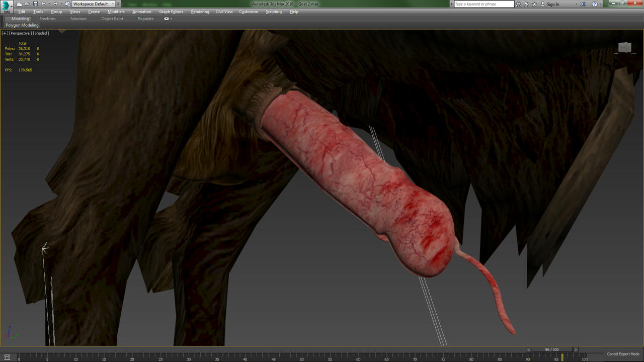Click the Redo arrow icon
The height and width of the screenshot is (362, 644).
55,4
